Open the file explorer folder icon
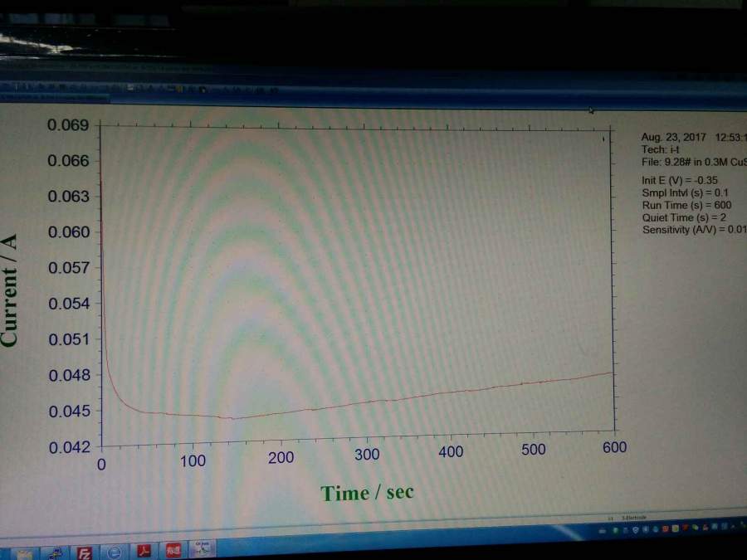 tap(25, 555)
